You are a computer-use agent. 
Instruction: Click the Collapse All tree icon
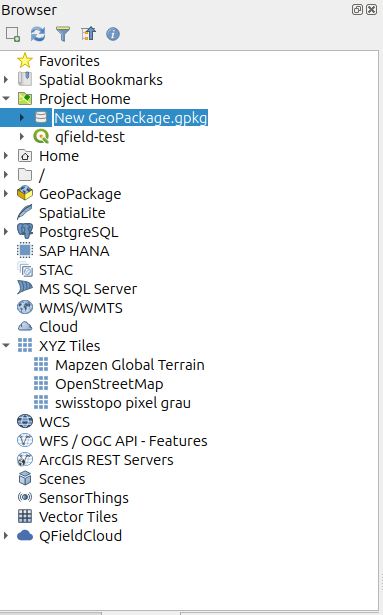click(x=88, y=34)
